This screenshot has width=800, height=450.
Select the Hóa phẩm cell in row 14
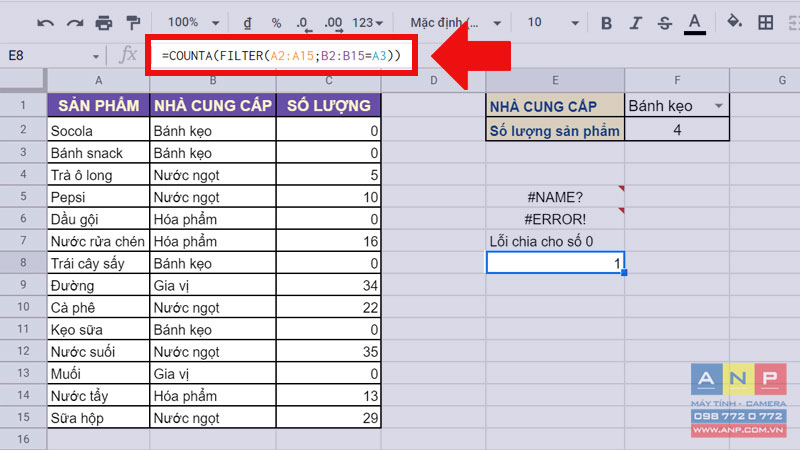click(x=213, y=395)
